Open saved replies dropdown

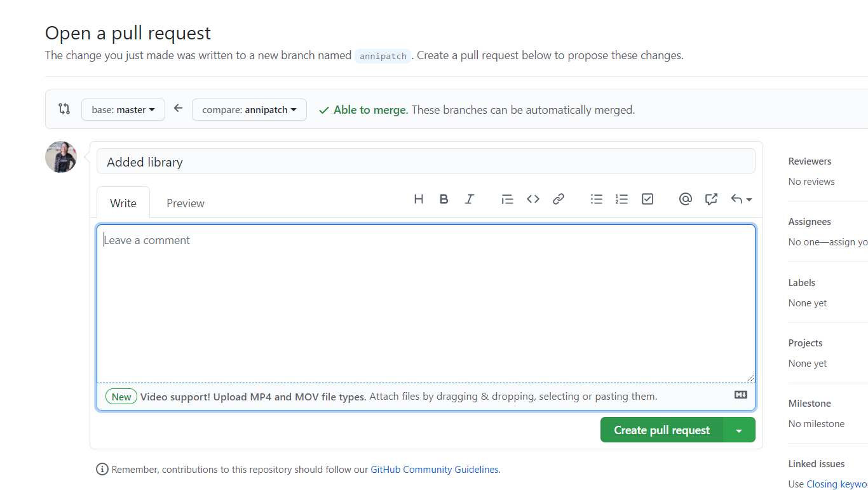pos(741,200)
